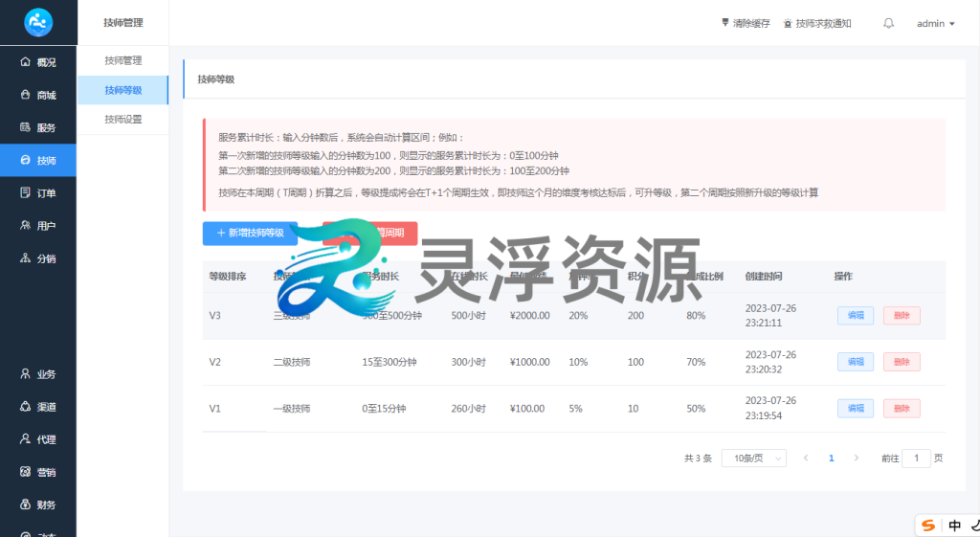Go to next page arrow
This screenshot has width=980, height=537.
pos(857,459)
